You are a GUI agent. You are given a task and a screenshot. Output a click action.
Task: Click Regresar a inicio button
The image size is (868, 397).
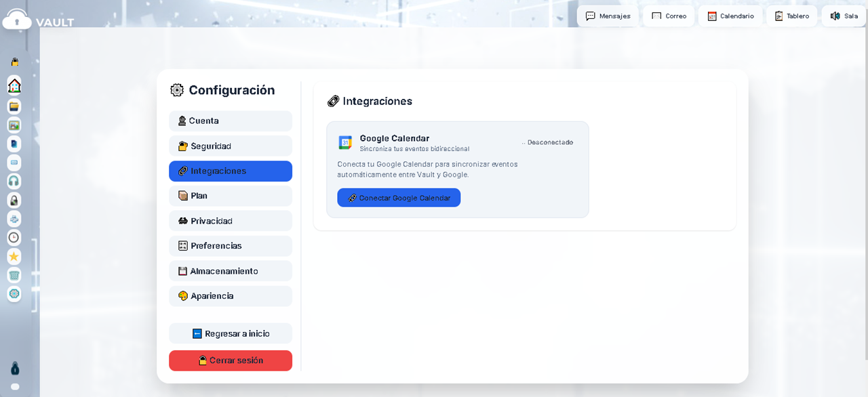(231, 333)
